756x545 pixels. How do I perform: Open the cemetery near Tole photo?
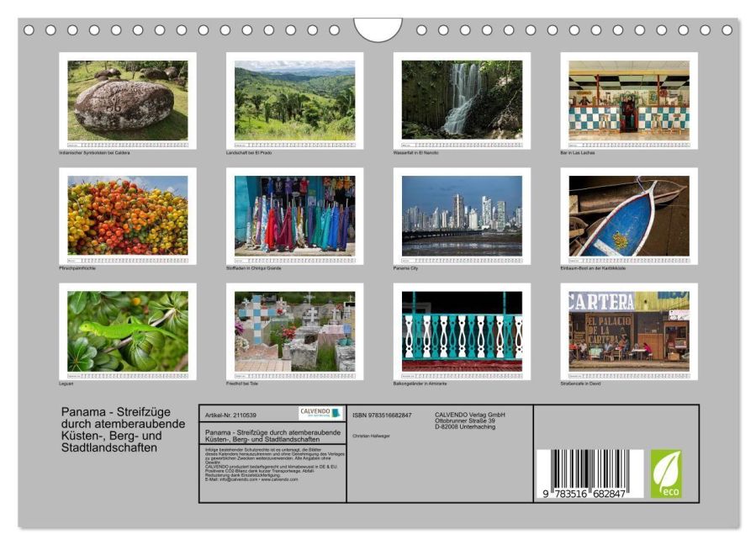(x=294, y=331)
